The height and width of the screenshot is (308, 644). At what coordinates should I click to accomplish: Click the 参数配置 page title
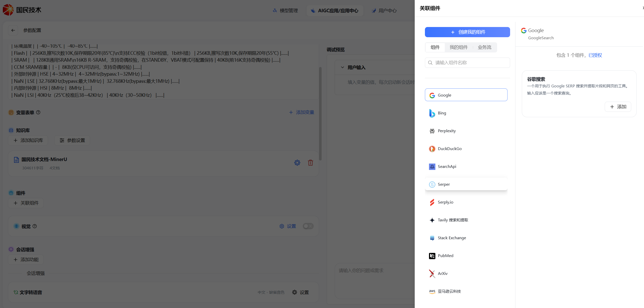pos(32,30)
